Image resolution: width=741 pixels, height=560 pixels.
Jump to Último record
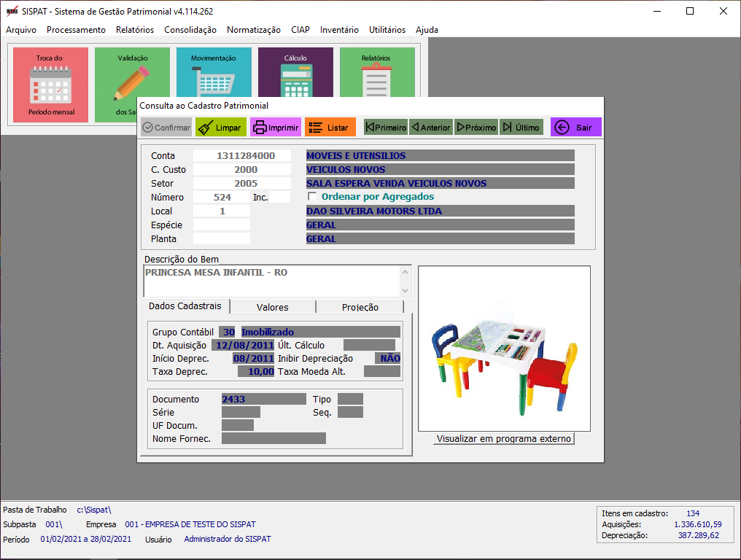521,128
